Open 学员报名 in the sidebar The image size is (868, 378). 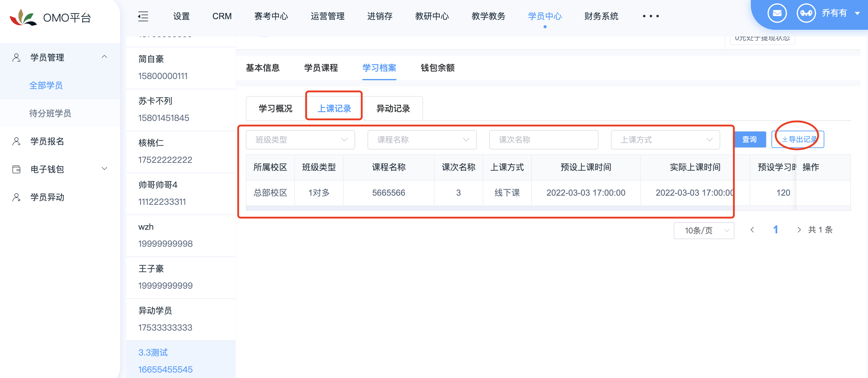coord(47,141)
